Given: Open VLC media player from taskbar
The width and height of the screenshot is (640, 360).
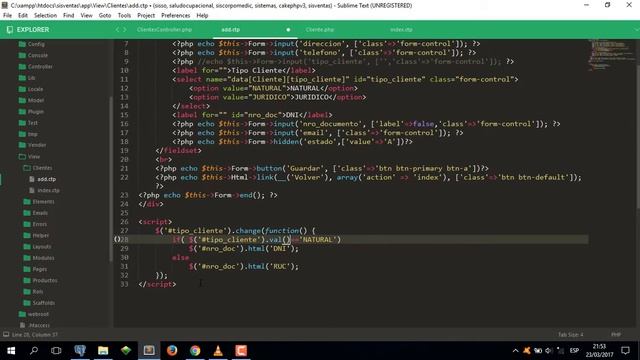Looking at the screenshot, I should pos(218,351).
